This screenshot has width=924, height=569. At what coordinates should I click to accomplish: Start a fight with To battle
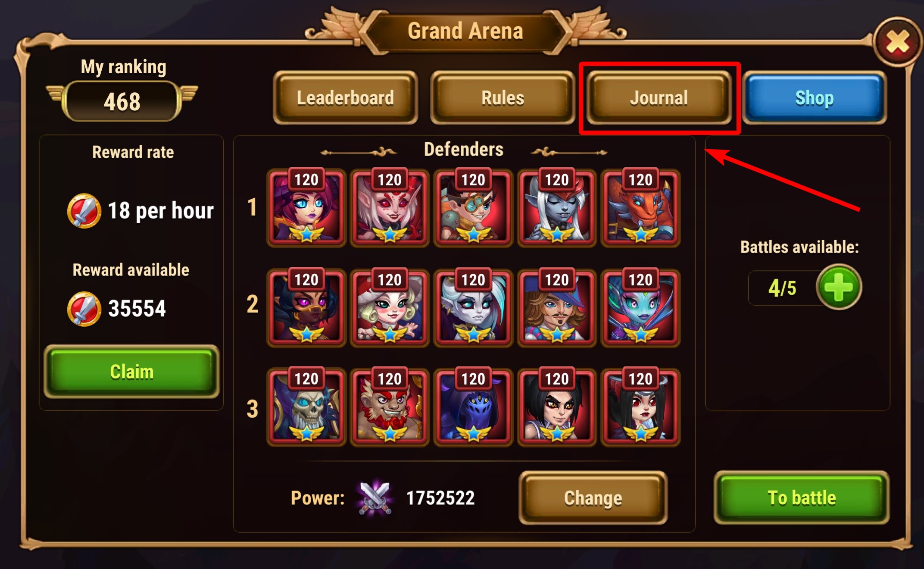click(x=802, y=497)
